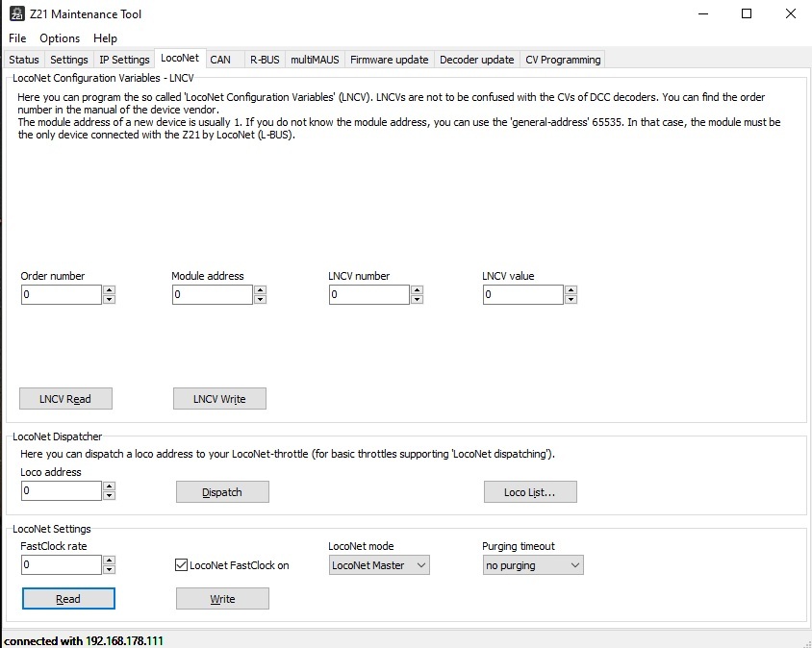The width and height of the screenshot is (812, 648).
Task: Increase LNCV value with up arrow
Action: (571, 289)
